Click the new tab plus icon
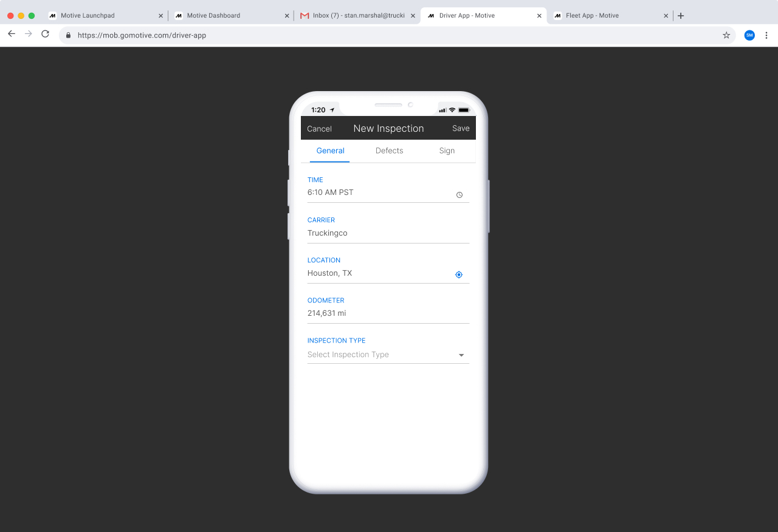The width and height of the screenshot is (778, 532). coord(681,15)
